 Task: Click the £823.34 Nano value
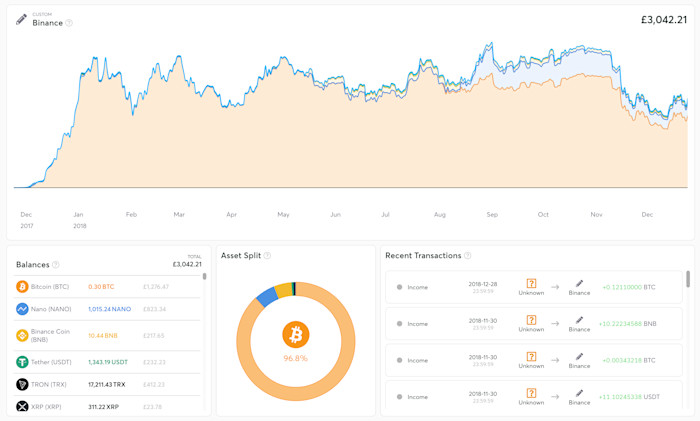pos(154,309)
